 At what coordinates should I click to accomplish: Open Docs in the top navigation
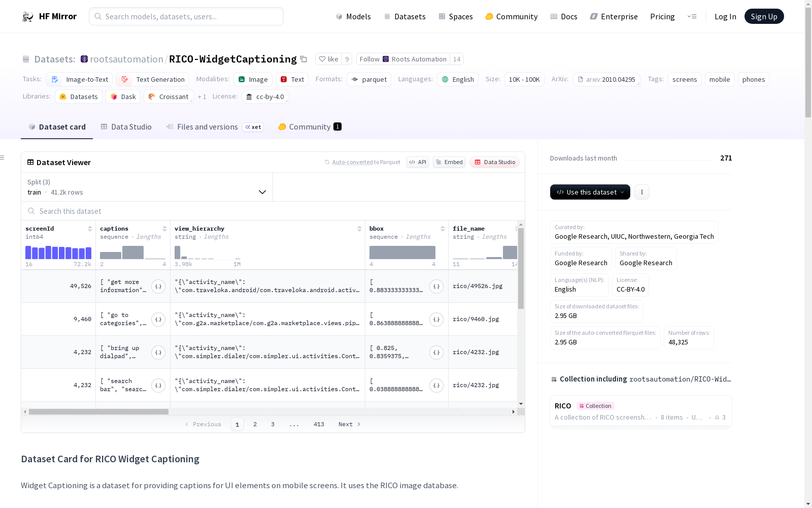[564, 16]
